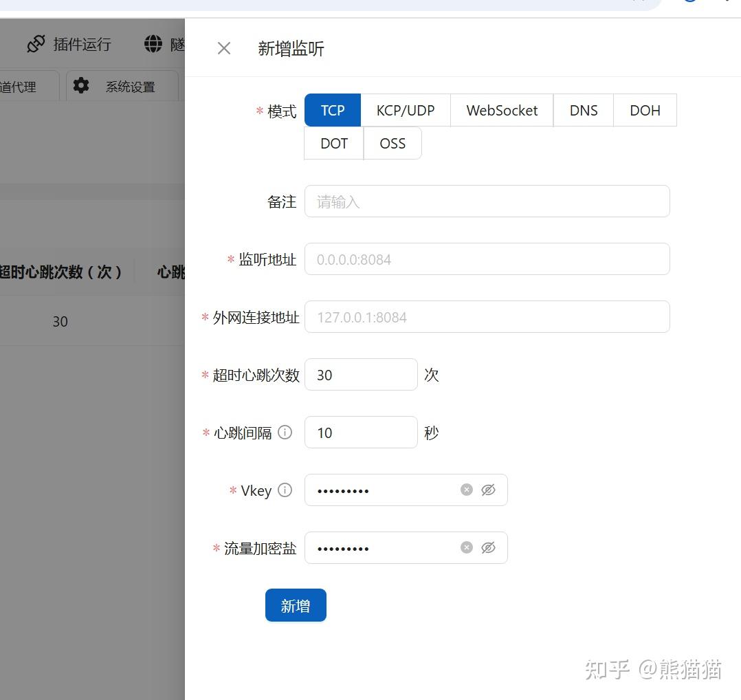
Task: Click inside the 备注 input box
Action: point(487,201)
